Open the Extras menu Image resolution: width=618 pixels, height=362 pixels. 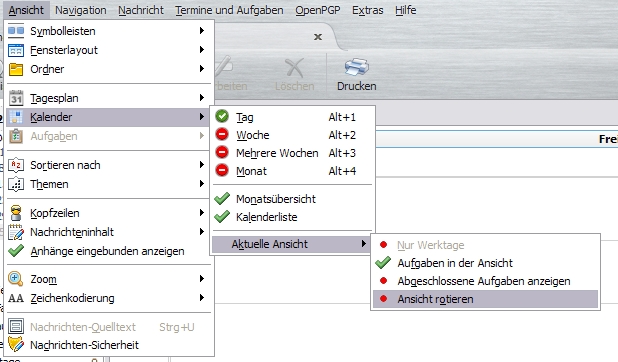tap(367, 10)
